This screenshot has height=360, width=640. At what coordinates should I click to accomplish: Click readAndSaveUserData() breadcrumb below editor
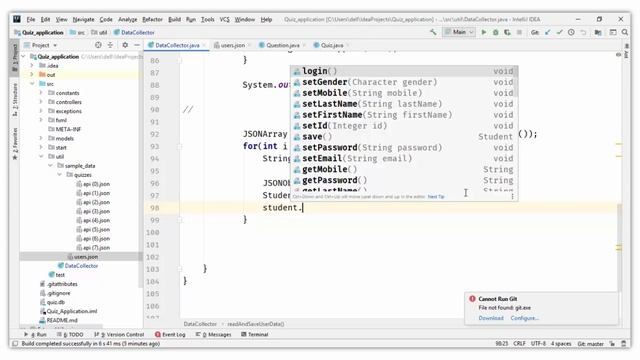[256, 324]
